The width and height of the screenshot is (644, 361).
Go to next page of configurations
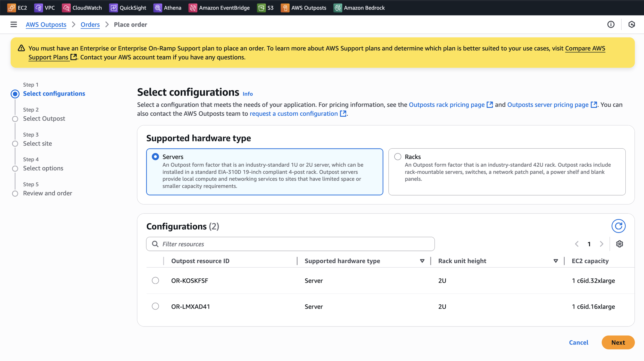coord(601,244)
